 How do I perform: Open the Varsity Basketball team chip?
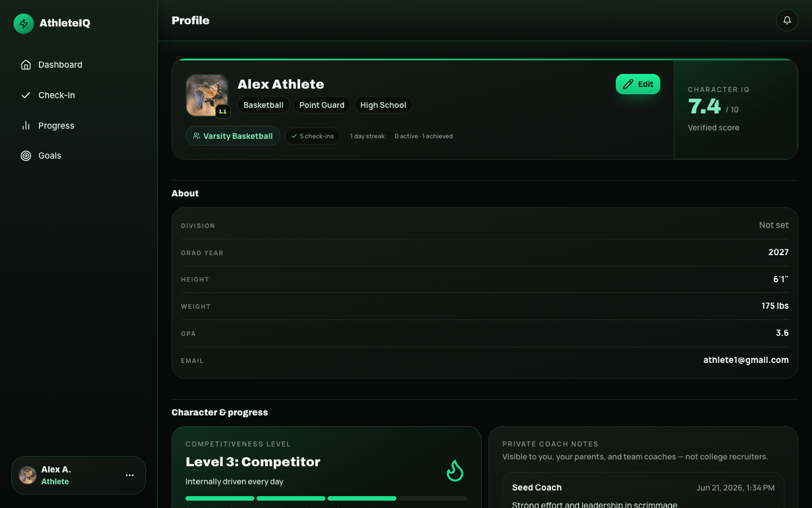click(x=233, y=136)
